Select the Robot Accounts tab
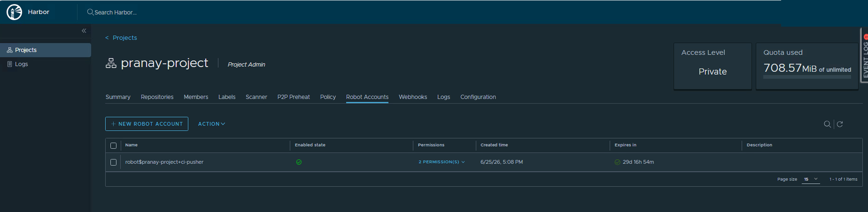Viewport: 868px width, 212px height. tap(367, 97)
